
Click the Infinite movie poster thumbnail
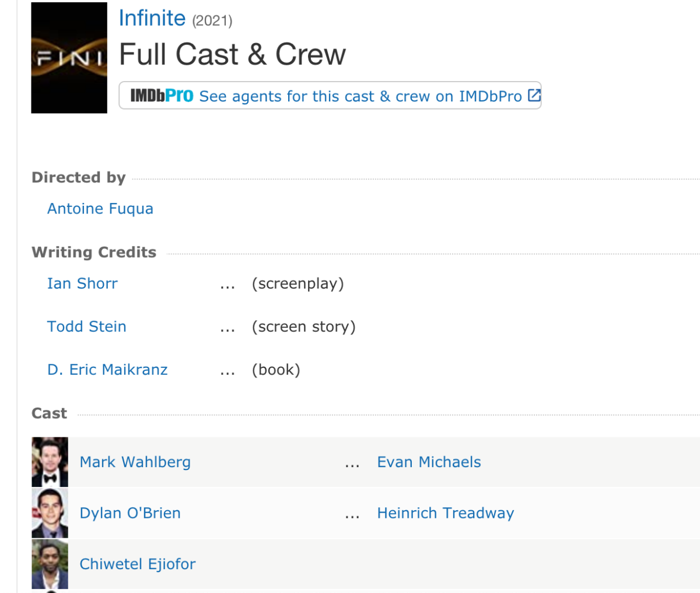pos(69,58)
